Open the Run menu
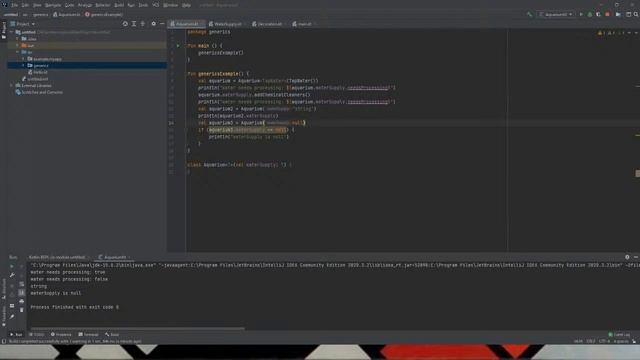 point(131,5)
